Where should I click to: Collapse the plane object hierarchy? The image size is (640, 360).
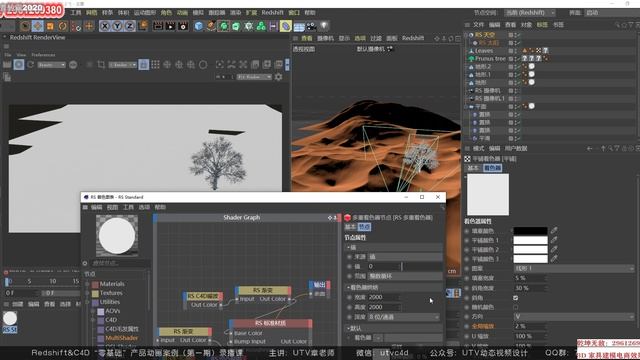coord(467,107)
